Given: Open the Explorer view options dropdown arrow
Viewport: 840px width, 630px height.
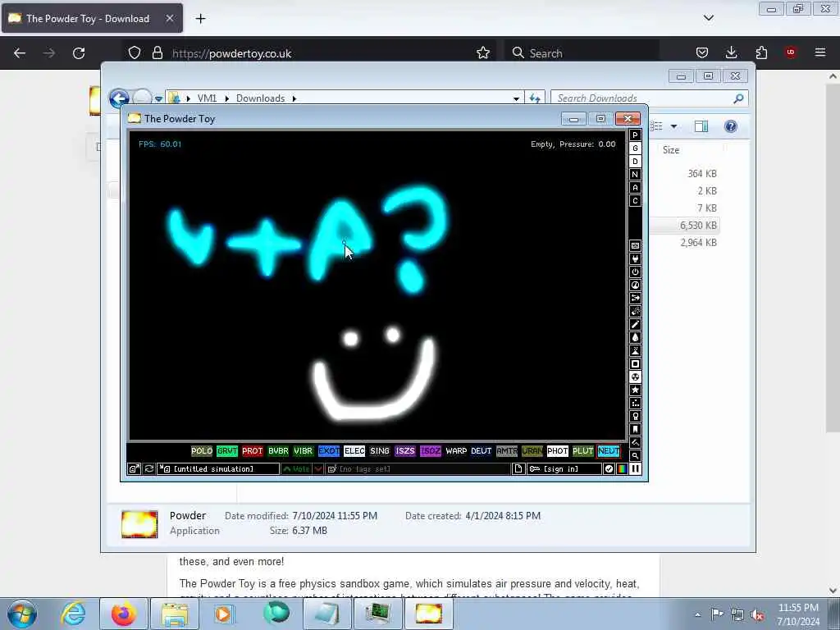Looking at the screenshot, I should [674, 126].
